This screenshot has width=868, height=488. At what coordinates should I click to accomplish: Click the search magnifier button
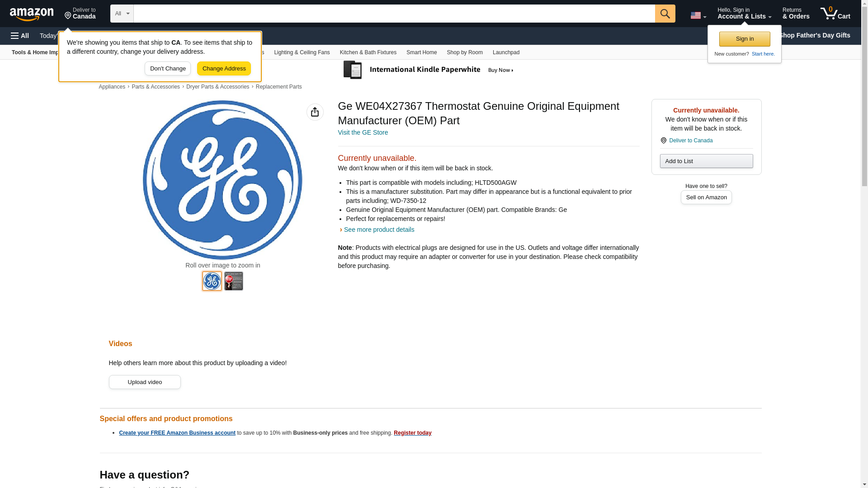(x=665, y=14)
